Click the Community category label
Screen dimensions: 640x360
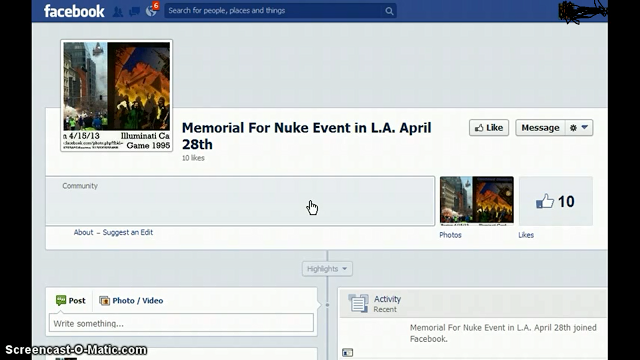coord(80,186)
